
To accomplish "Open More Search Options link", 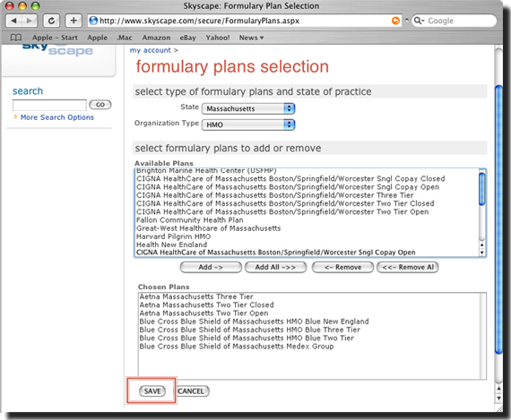I will pos(57,117).
